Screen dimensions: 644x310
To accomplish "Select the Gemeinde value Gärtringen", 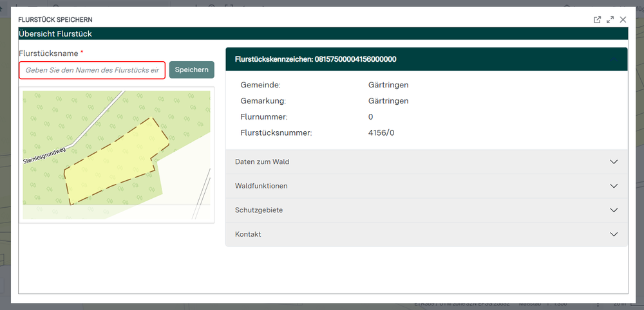I will pos(388,86).
